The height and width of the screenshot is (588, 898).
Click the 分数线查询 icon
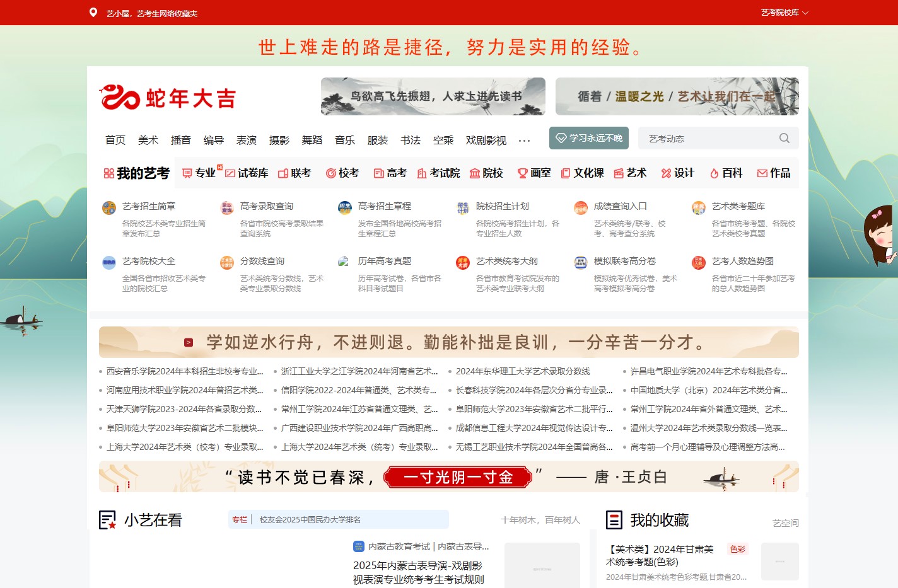227,263
